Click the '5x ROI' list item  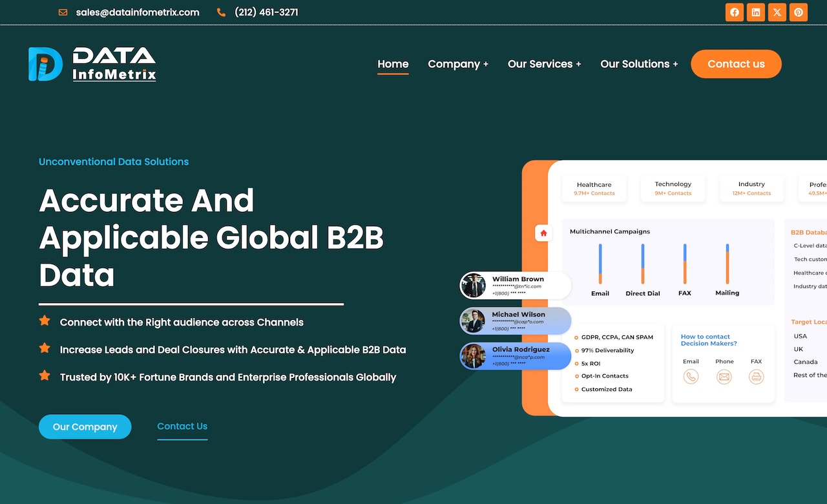tap(591, 363)
